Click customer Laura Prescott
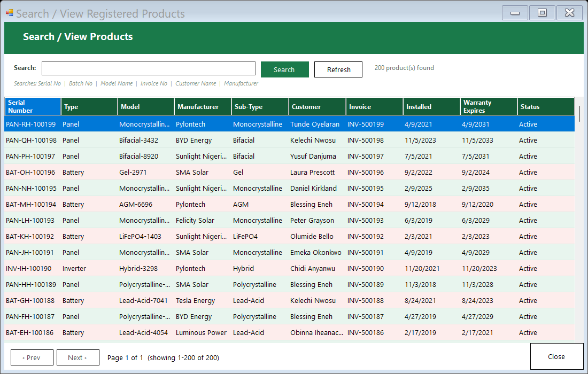588x374 pixels. 312,173
